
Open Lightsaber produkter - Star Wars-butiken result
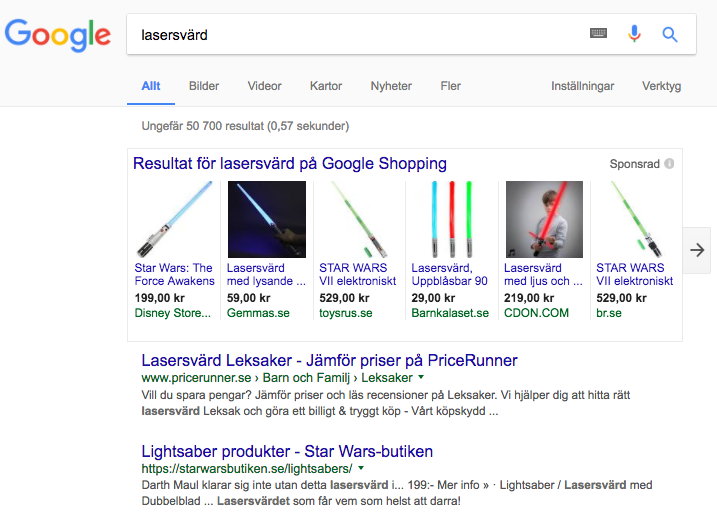287,452
